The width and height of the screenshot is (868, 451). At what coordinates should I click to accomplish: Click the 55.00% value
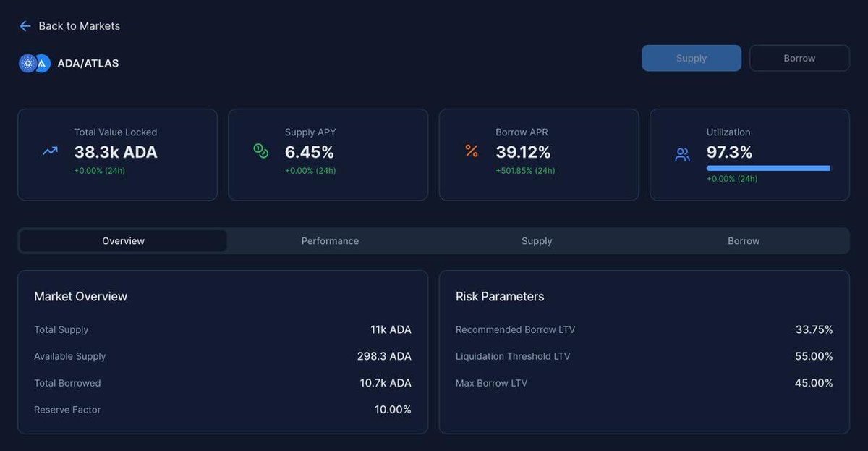[814, 356]
